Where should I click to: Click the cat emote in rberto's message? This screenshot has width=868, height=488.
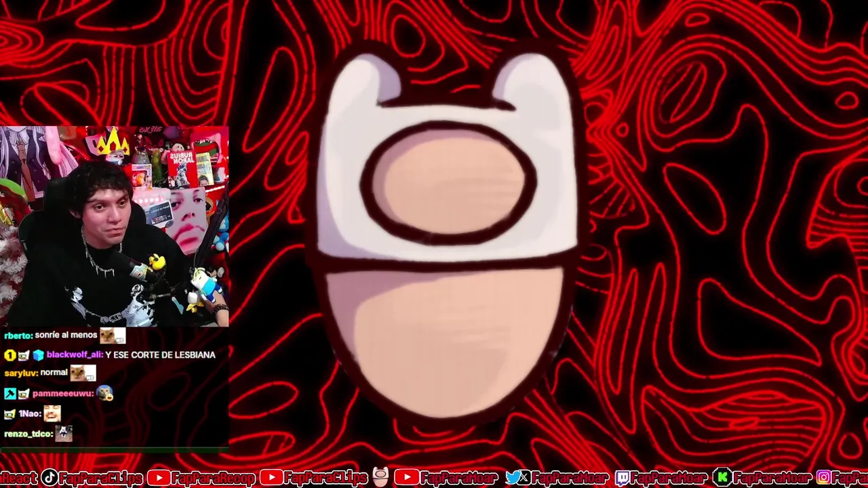click(113, 335)
